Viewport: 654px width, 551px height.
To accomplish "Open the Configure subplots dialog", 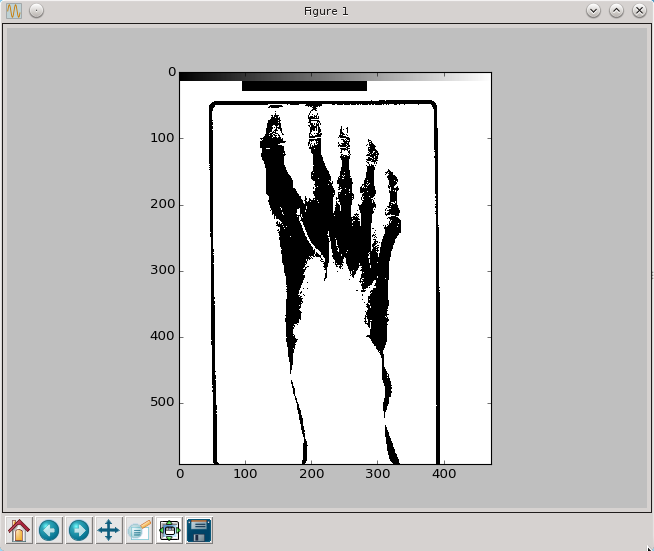I will 169,530.
